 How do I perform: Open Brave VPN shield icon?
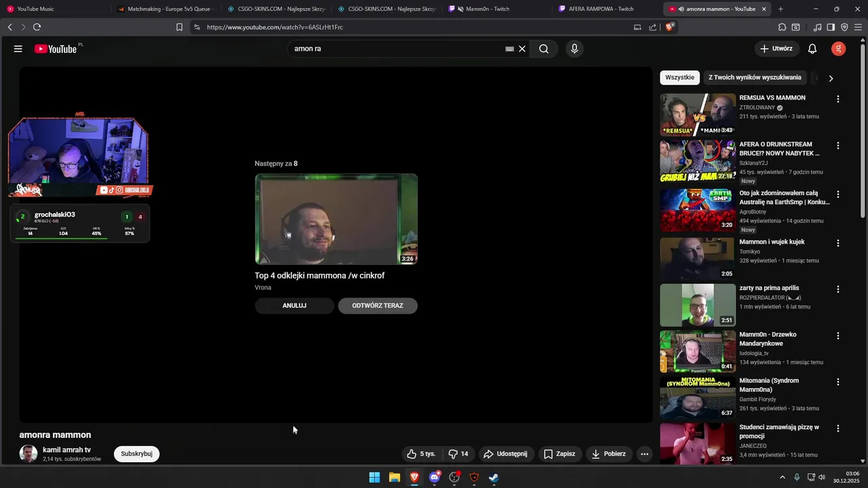[x=844, y=27]
